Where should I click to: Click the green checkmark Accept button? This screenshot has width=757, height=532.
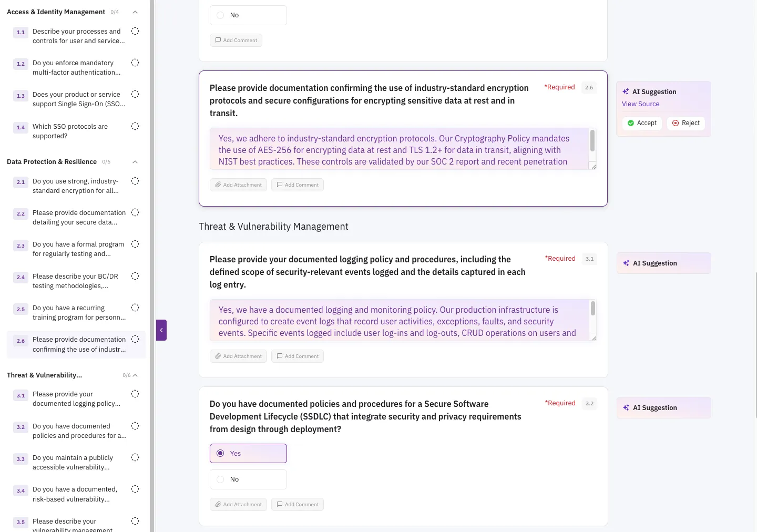point(642,123)
